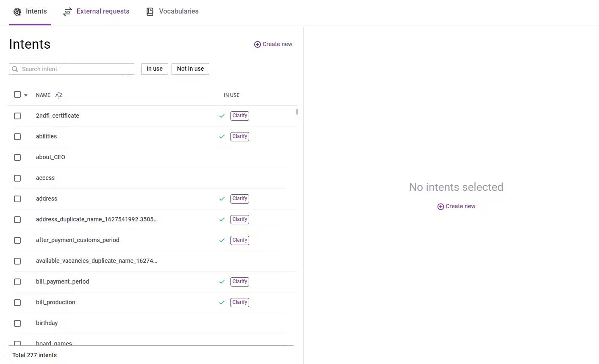Image resolution: width=599 pixels, height=364 pixels.
Task: Filter by Not in use
Action: point(190,69)
